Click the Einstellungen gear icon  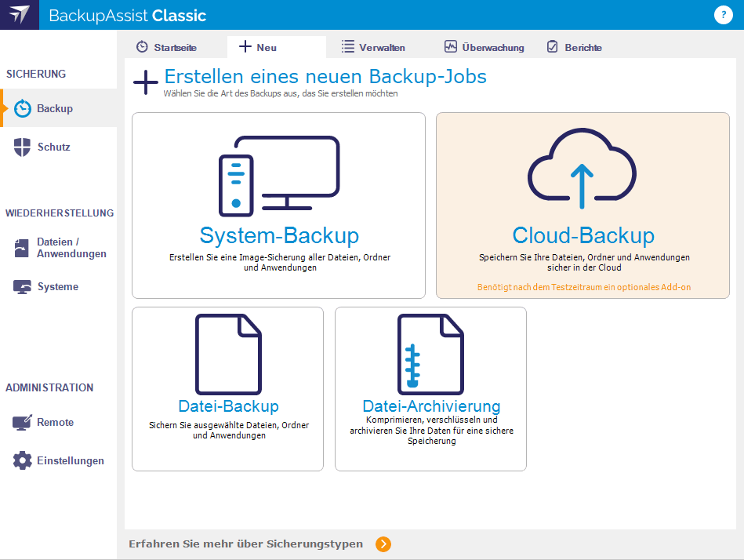click(x=22, y=460)
